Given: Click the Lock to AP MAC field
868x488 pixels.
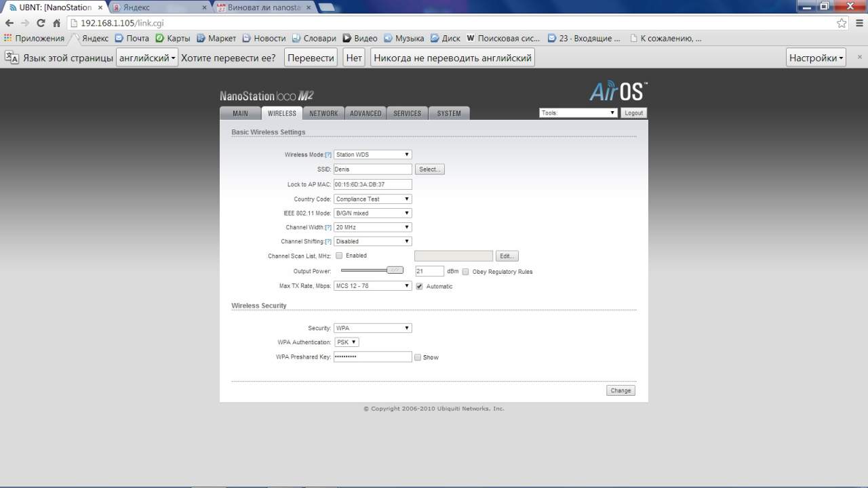Looking at the screenshot, I should pyautogui.click(x=373, y=184).
